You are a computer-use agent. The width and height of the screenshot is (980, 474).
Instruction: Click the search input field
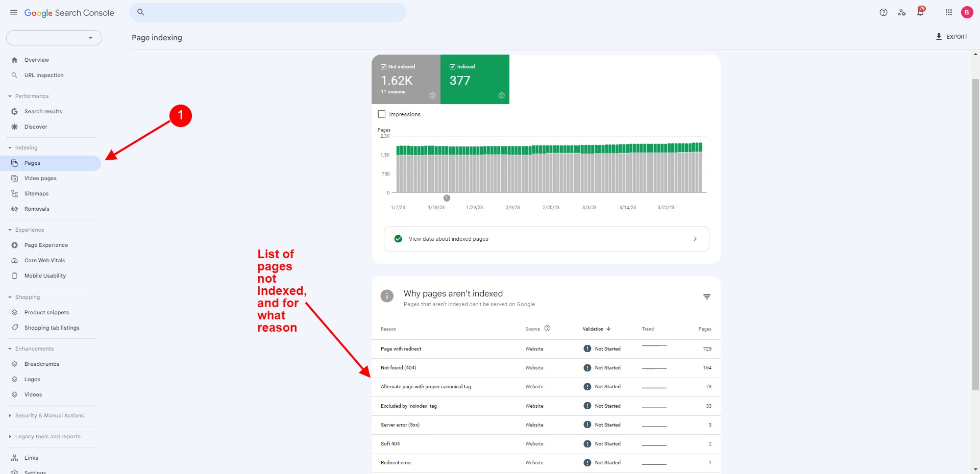(x=268, y=12)
